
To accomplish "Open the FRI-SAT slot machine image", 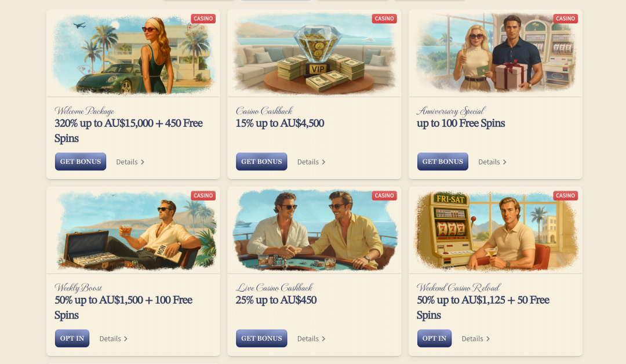I will pyautogui.click(x=496, y=230).
